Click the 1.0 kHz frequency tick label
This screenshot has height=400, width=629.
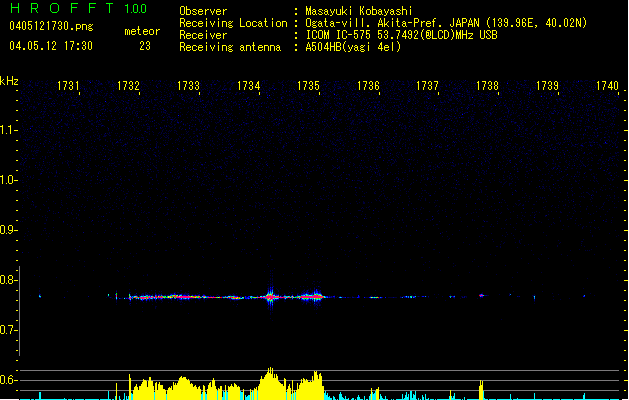click(x=8, y=180)
